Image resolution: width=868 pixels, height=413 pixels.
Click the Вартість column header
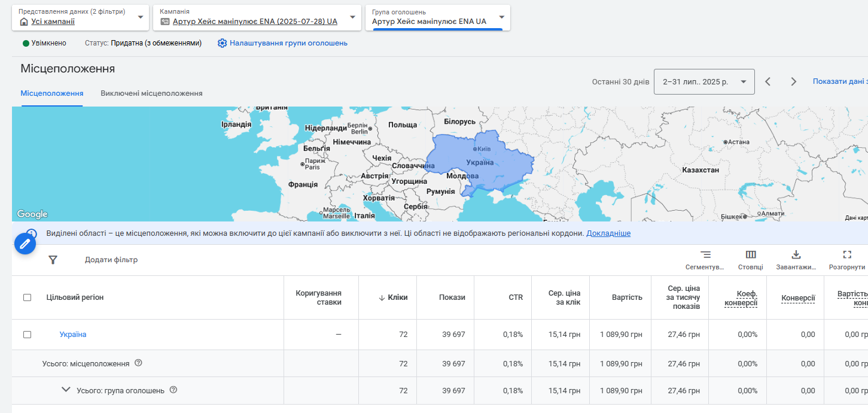coord(627,297)
